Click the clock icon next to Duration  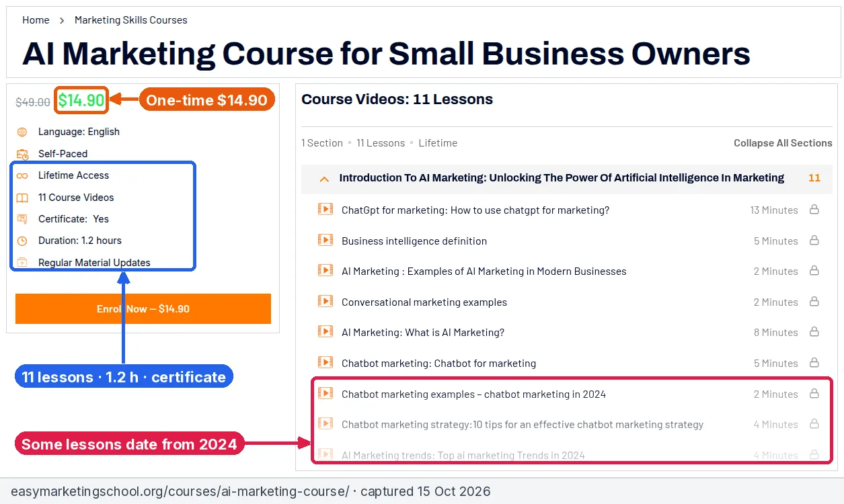[22, 241]
